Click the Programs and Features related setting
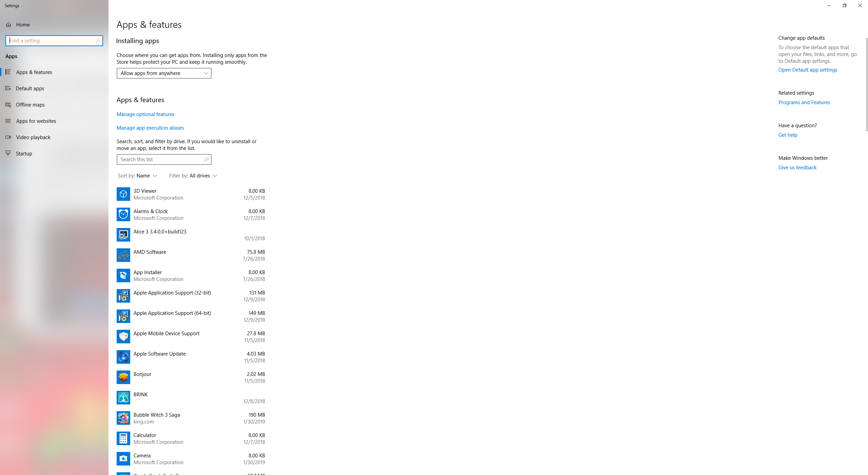The height and width of the screenshot is (475, 868). click(804, 102)
